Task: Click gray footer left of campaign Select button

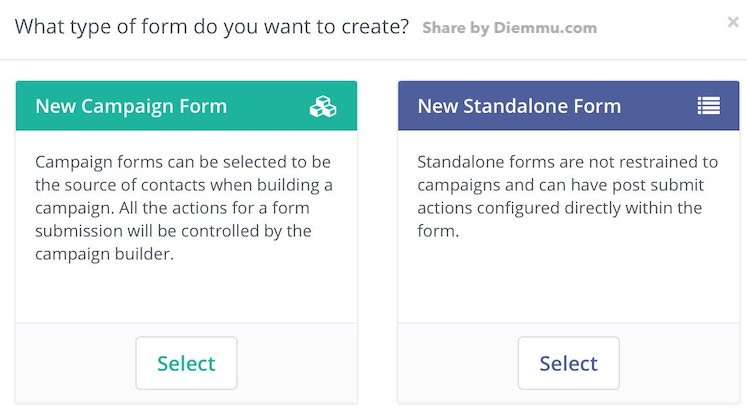Action: [x=75, y=363]
